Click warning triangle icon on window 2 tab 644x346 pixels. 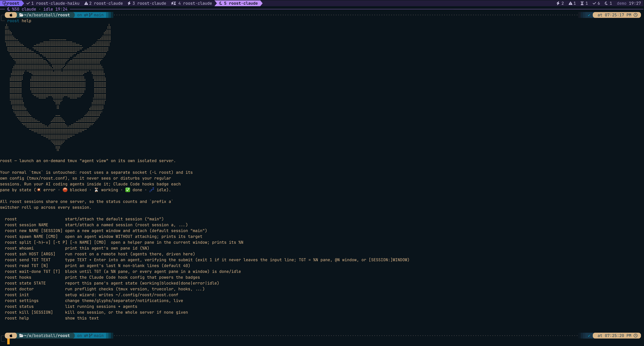(x=86, y=3)
